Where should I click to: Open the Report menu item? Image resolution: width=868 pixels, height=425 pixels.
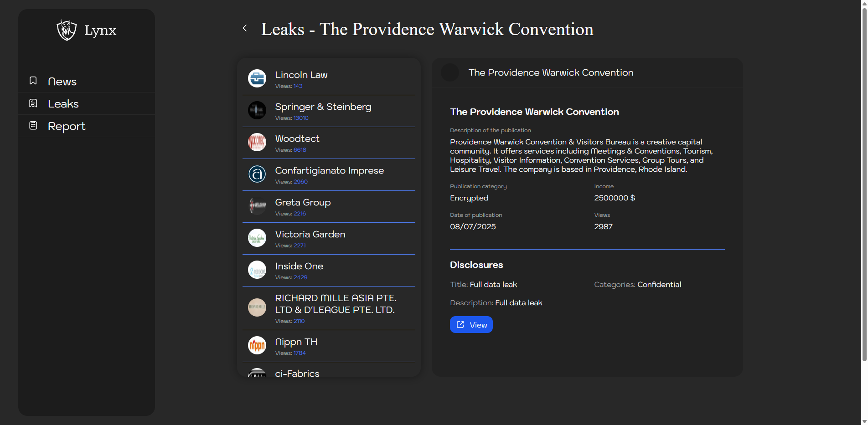tap(67, 126)
